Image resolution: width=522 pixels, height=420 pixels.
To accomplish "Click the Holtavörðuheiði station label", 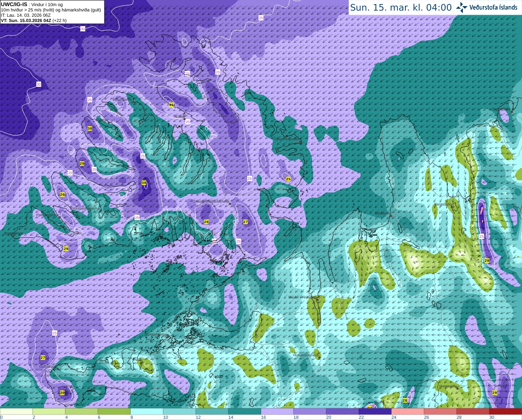I will 306,355.
